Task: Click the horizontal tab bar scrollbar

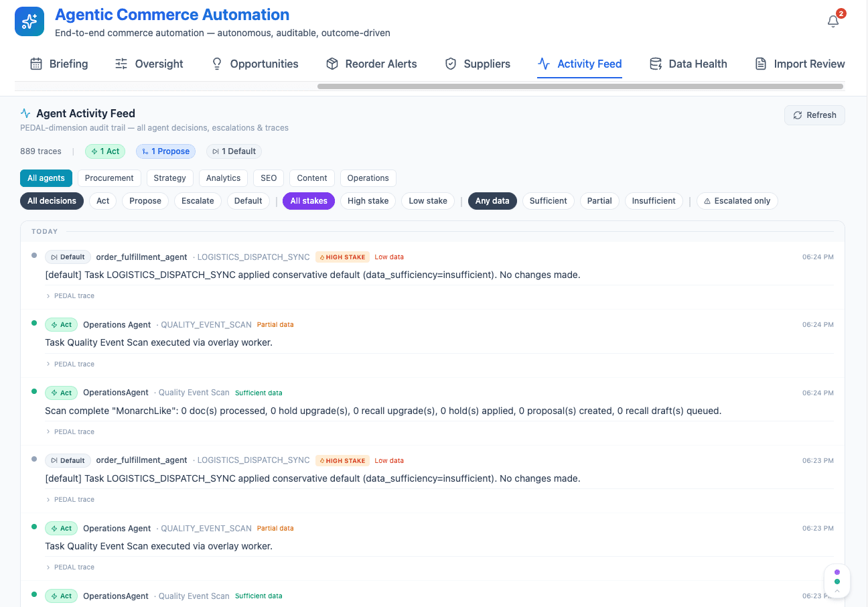Action: pyautogui.click(x=580, y=86)
